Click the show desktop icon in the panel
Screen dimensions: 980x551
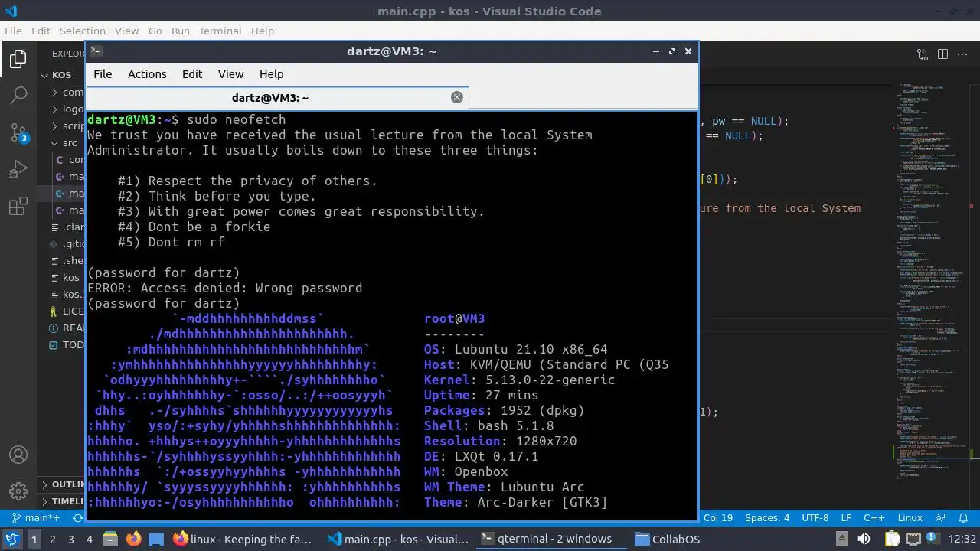[x=156, y=539]
